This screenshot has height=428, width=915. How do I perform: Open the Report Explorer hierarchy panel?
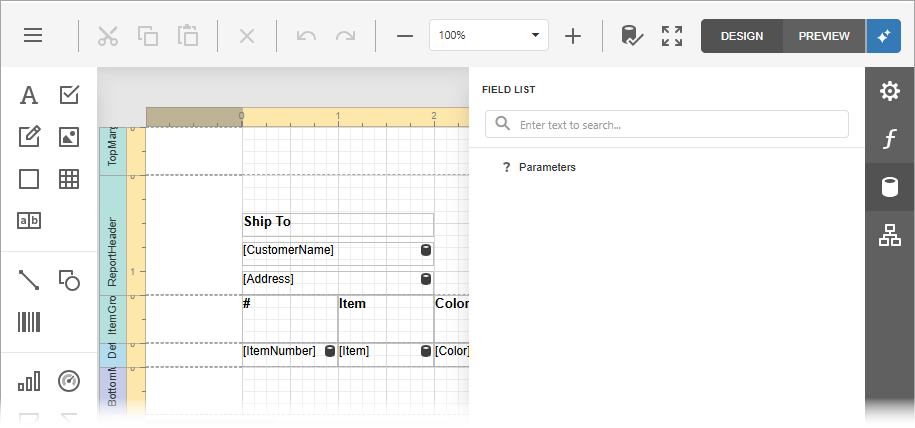pyautogui.click(x=889, y=235)
